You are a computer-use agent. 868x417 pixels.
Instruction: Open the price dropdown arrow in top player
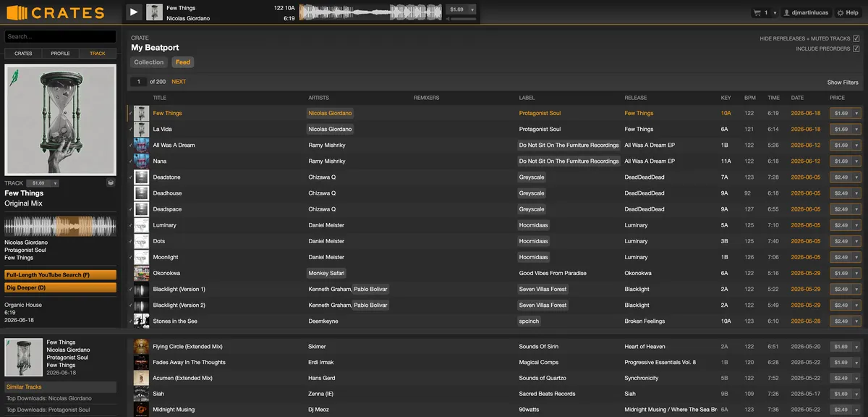pos(472,9)
